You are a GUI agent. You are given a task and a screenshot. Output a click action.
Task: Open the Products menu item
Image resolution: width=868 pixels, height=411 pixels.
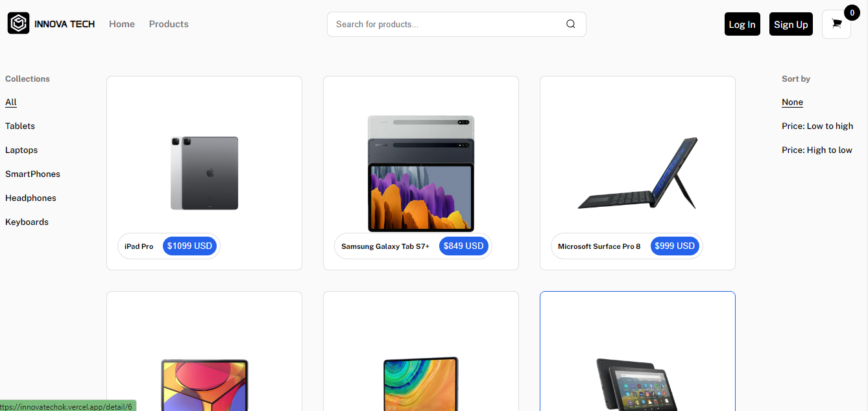(x=169, y=24)
